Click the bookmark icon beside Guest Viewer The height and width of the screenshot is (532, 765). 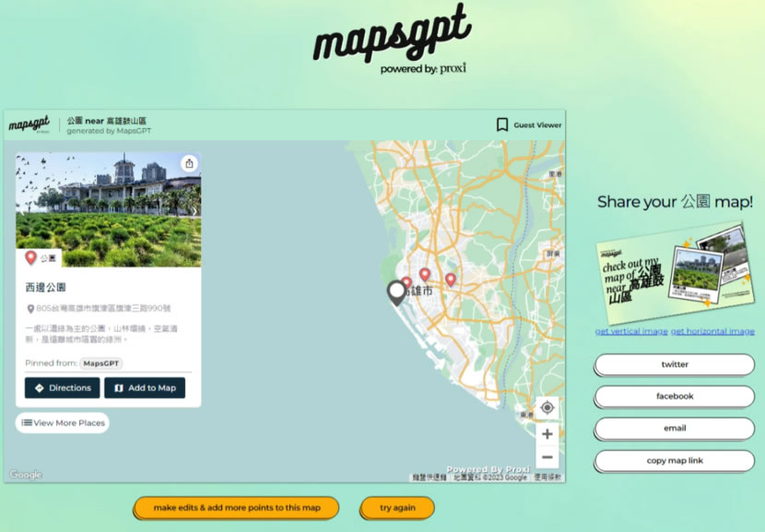[x=502, y=124]
